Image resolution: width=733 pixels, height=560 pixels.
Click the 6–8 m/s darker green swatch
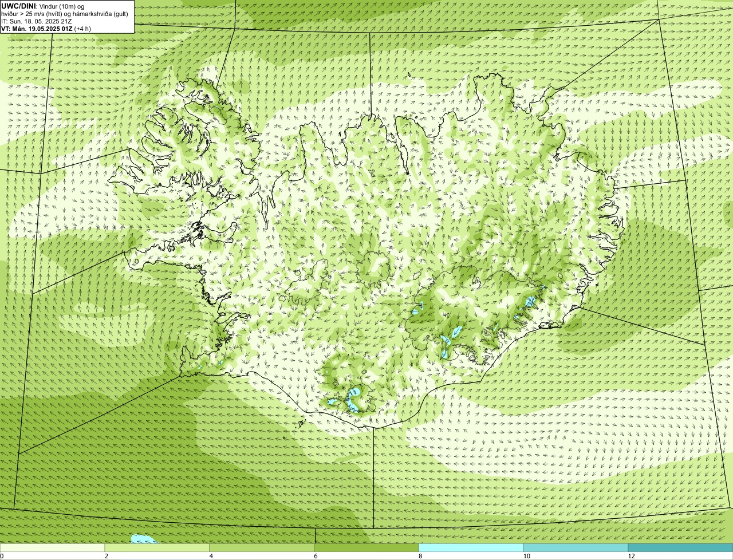366,547
